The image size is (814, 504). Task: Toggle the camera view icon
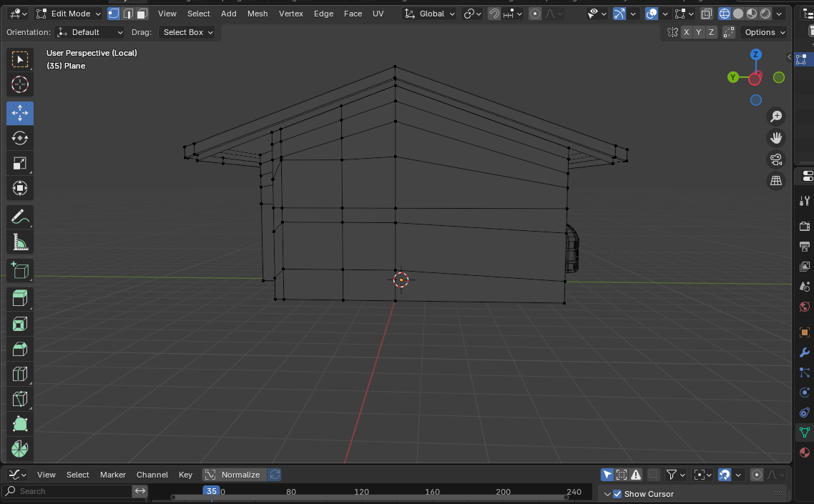[x=776, y=159]
